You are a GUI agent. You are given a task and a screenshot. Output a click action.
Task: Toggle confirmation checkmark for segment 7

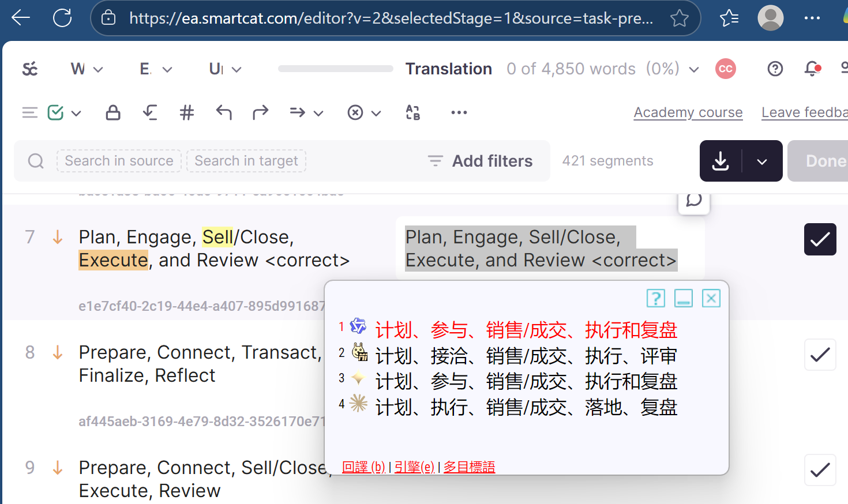tap(820, 239)
